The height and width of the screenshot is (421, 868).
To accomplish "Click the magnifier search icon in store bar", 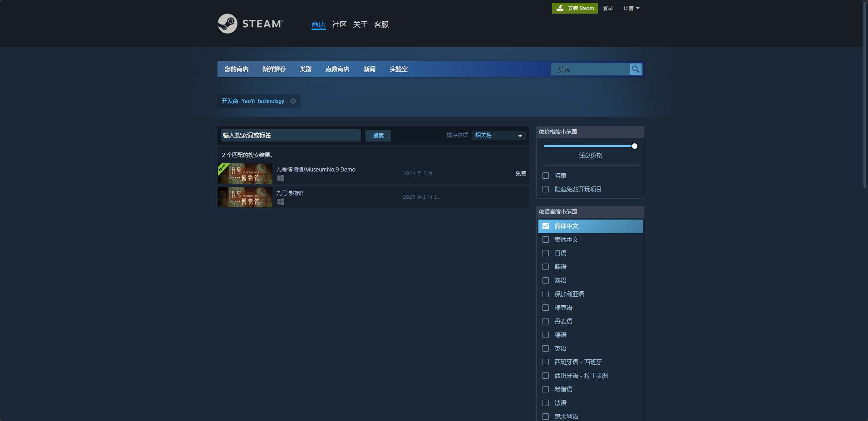I will pyautogui.click(x=636, y=69).
